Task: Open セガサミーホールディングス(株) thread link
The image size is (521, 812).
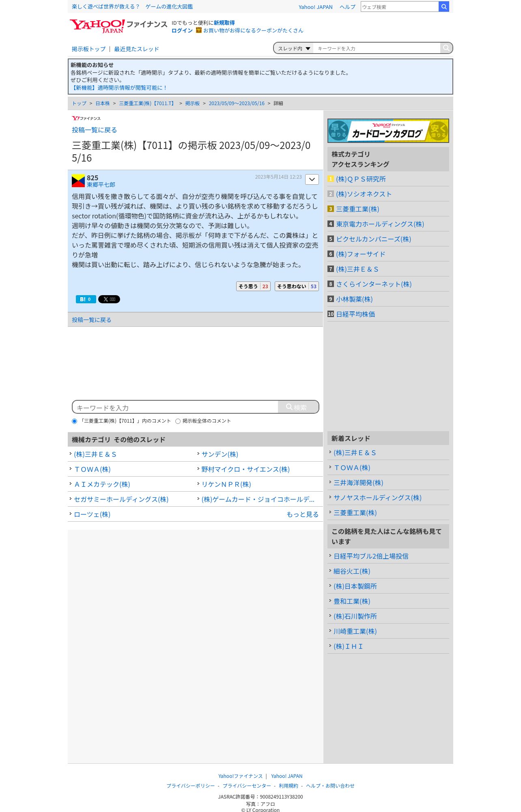Action: (121, 499)
